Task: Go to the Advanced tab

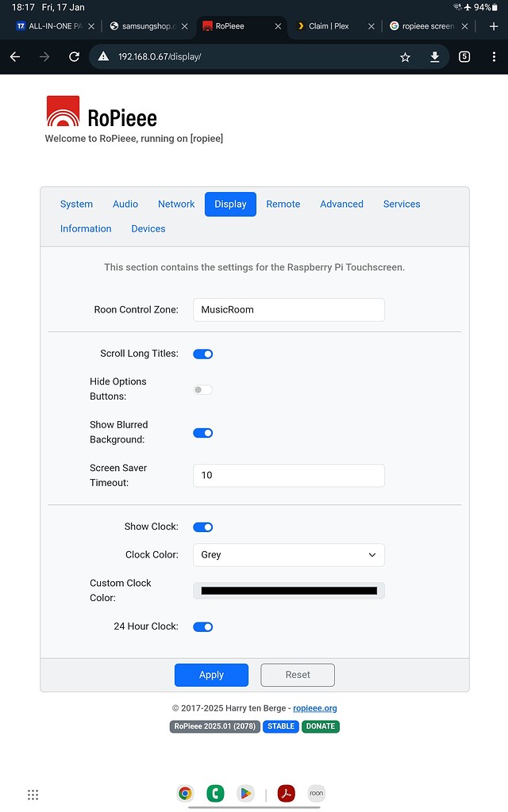Action: (341, 204)
